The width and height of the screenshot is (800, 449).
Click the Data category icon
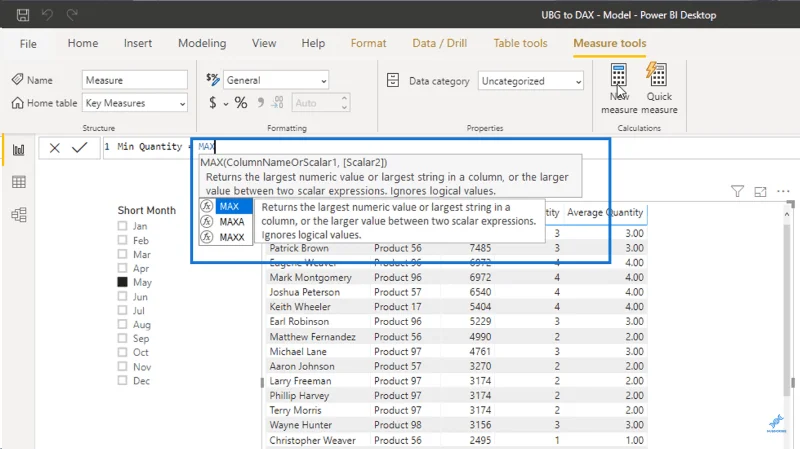click(x=393, y=80)
